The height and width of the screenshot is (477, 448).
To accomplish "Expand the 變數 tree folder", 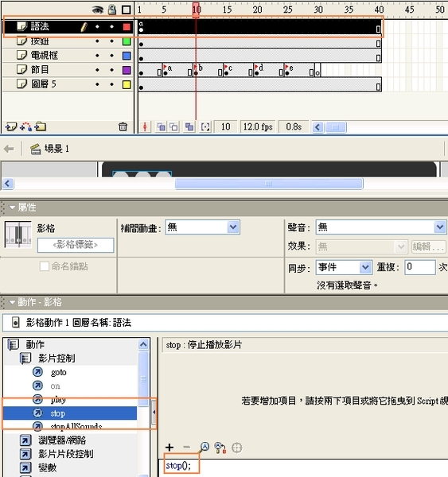I will pos(25,467).
